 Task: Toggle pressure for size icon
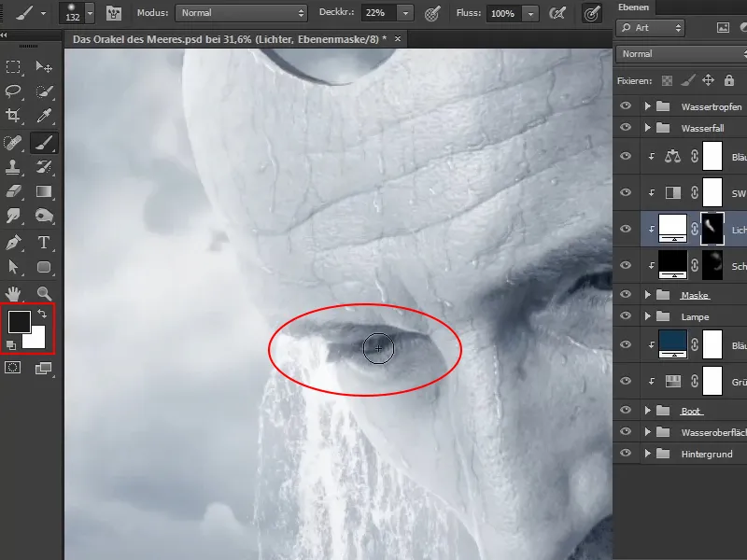point(592,13)
